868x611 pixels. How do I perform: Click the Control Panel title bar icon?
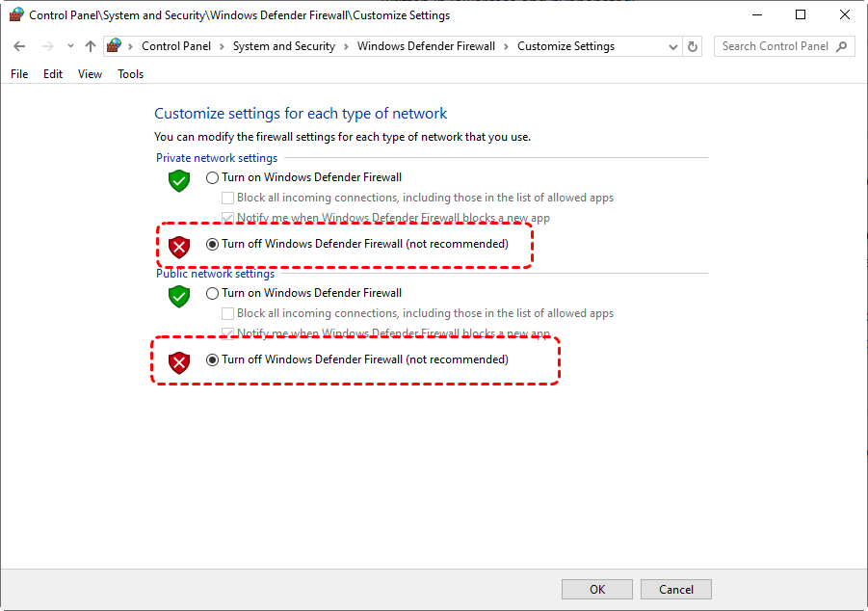[16, 14]
